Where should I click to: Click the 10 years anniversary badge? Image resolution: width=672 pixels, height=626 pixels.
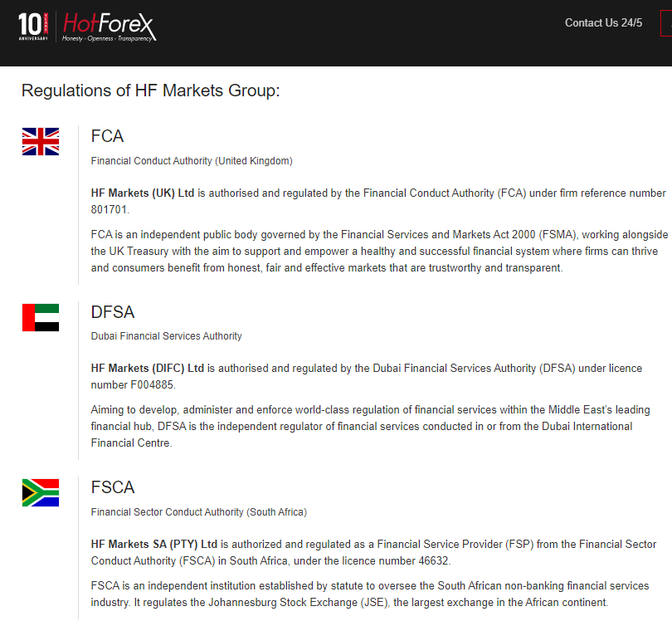click(x=33, y=27)
